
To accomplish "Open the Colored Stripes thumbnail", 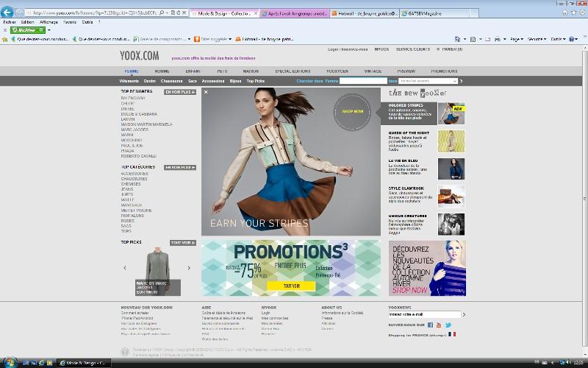I will [451, 113].
